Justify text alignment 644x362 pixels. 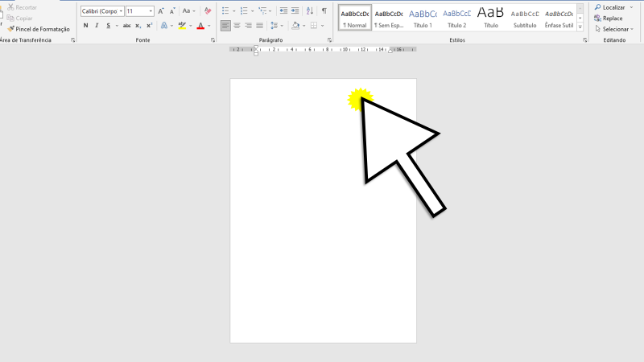coord(259,26)
